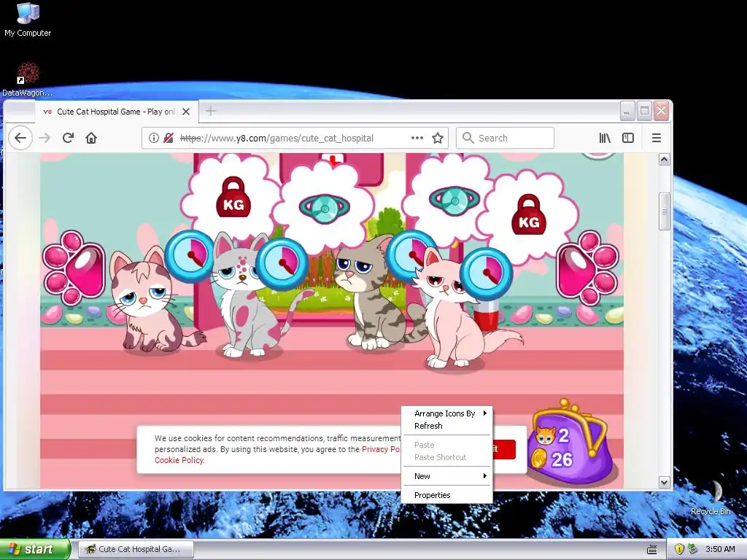Click the network connection tray icon
The height and width of the screenshot is (560, 747).
693,549
